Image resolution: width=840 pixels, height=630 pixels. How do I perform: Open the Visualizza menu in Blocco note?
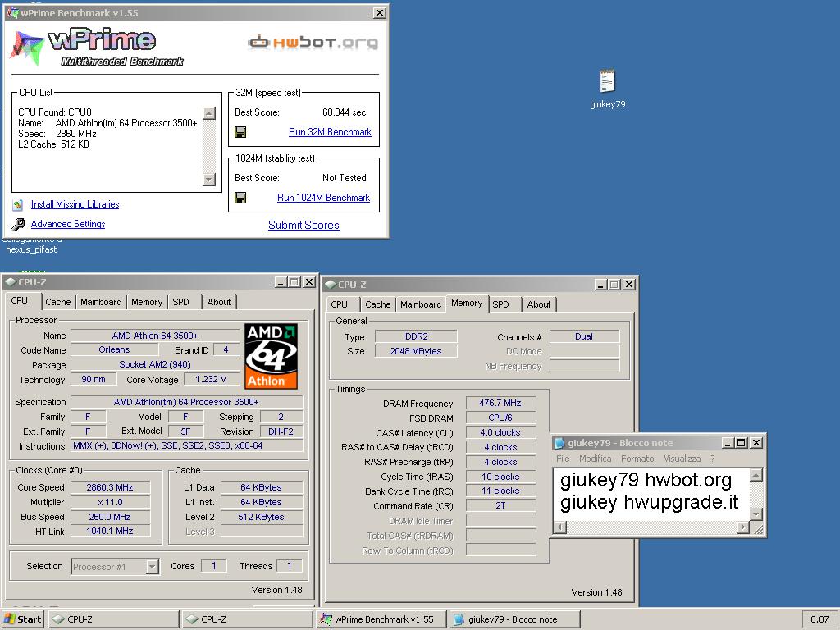pos(682,459)
